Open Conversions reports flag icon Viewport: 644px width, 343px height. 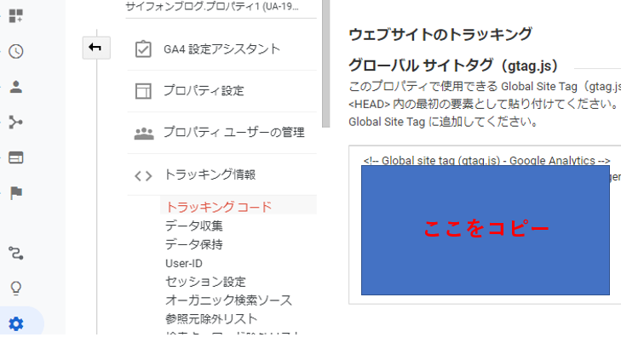point(15,193)
